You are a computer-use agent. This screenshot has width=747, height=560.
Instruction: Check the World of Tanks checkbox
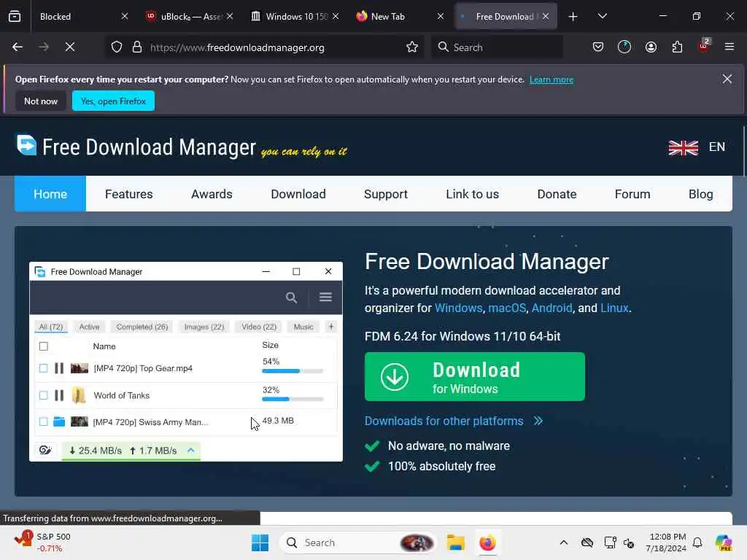coord(43,395)
